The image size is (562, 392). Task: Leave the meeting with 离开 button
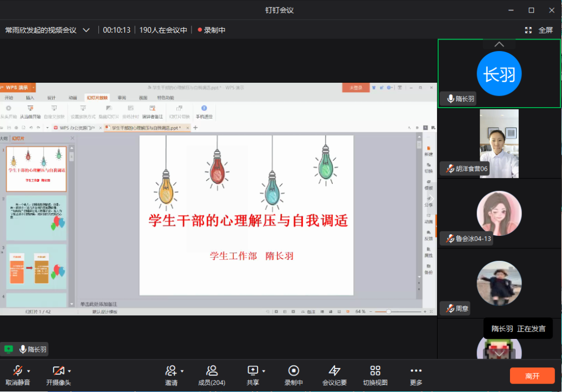[x=532, y=376]
